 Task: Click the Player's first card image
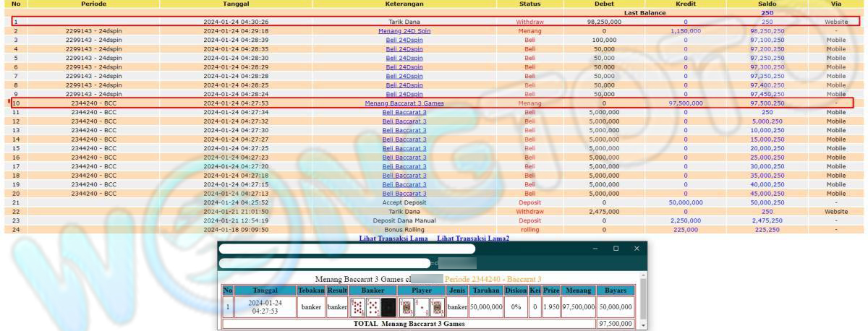[406, 307]
